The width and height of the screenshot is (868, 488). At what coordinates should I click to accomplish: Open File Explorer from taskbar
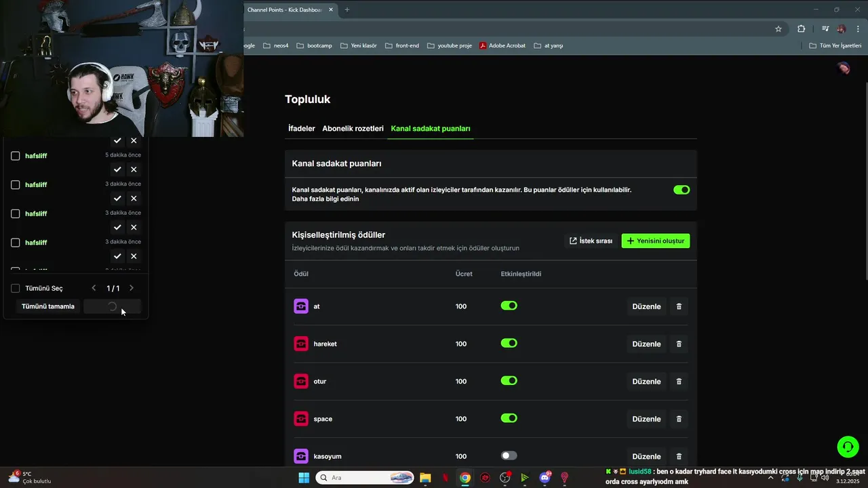pos(425,478)
